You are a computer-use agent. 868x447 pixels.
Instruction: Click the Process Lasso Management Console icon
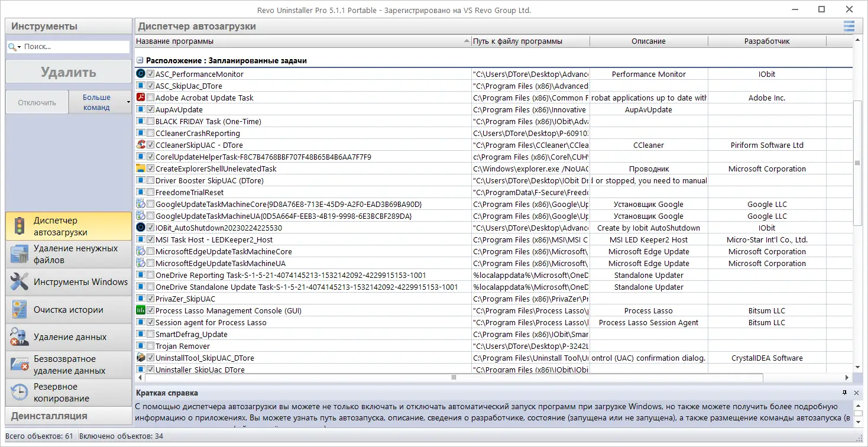[x=141, y=310]
